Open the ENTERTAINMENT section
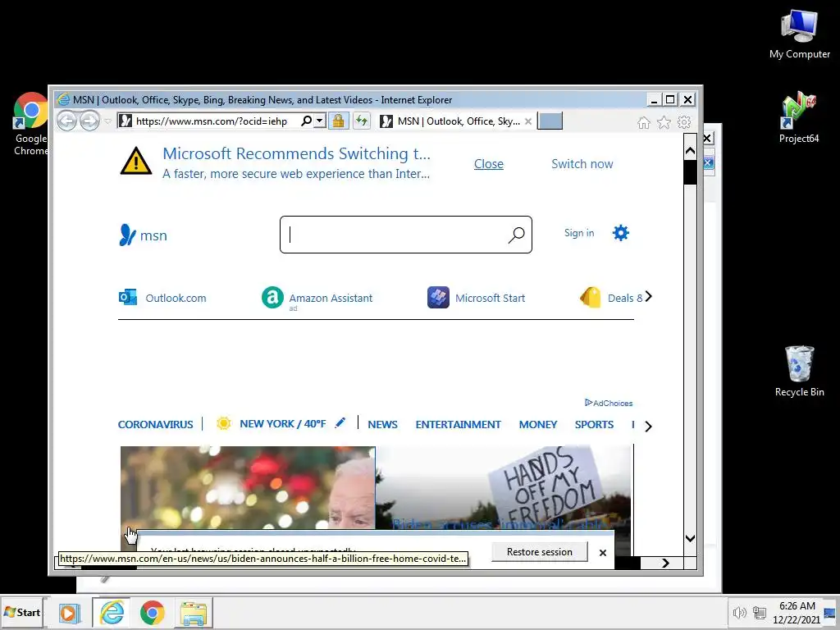Viewport: 840px width, 630px height. (x=458, y=424)
